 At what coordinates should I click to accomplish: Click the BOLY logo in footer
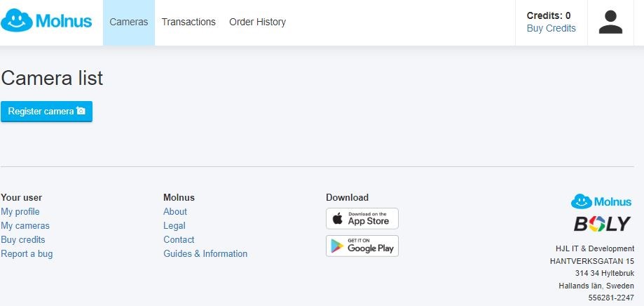pyautogui.click(x=602, y=224)
